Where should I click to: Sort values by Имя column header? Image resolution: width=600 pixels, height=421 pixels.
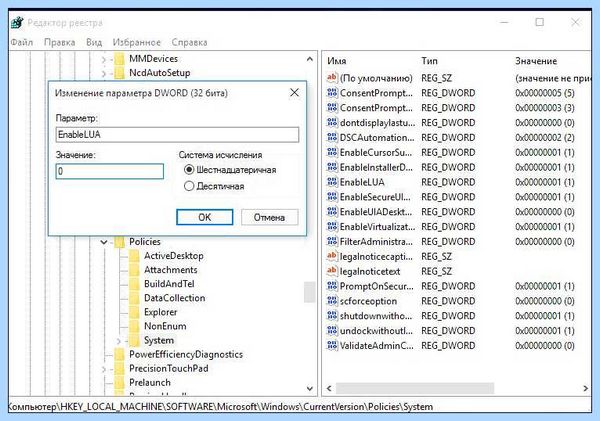(x=337, y=61)
